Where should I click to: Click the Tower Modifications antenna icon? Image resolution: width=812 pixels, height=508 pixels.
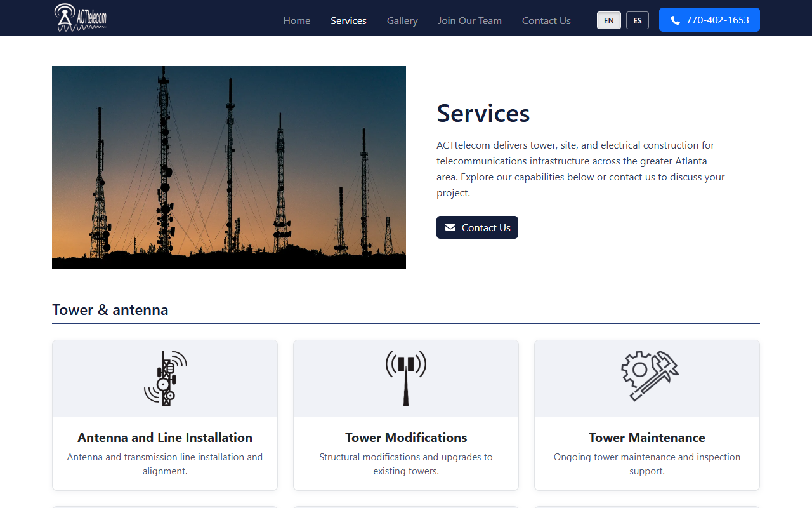(406, 378)
